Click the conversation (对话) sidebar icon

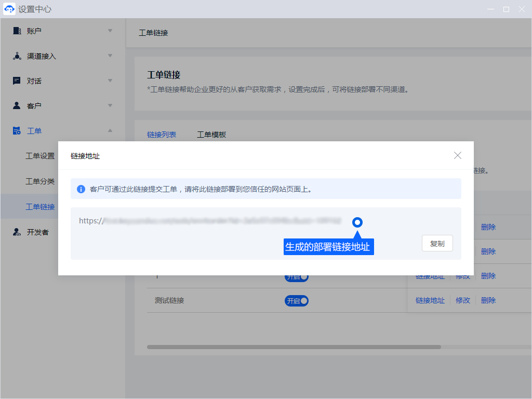pos(17,81)
